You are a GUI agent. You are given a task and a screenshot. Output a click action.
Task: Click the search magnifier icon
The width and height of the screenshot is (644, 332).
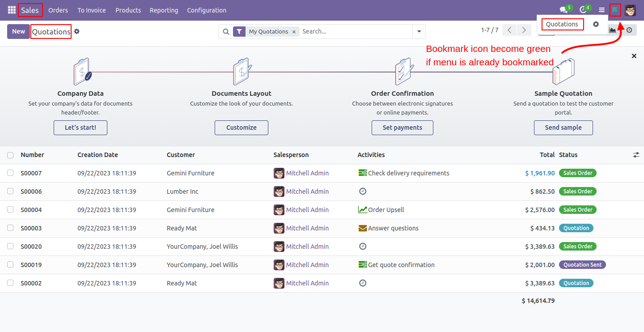[x=226, y=31]
